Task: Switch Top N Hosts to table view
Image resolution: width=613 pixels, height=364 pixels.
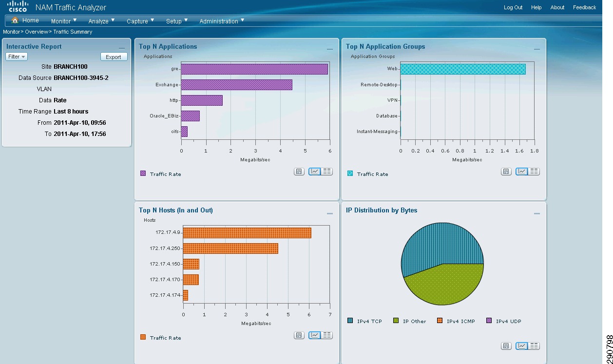Action: click(327, 335)
